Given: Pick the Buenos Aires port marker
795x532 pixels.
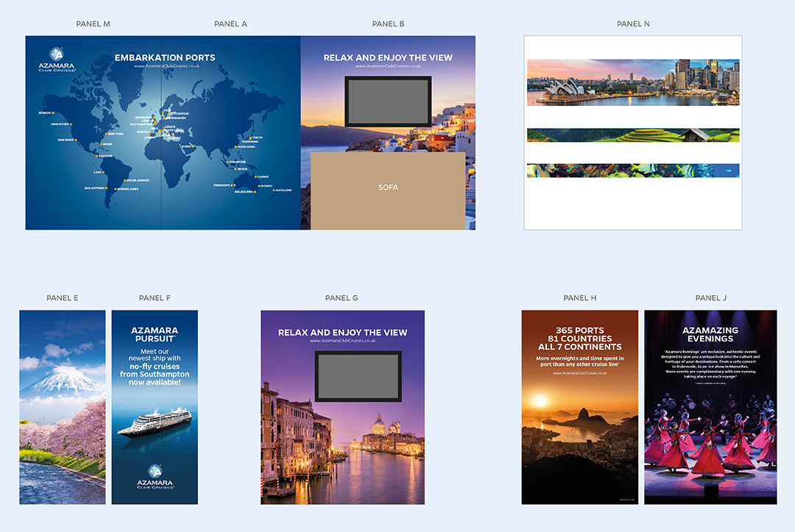Looking at the screenshot, I should coord(115,188).
